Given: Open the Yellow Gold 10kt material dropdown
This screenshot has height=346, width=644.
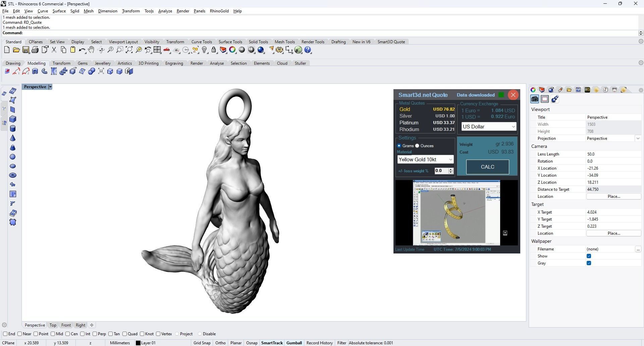Looking at the screenshot, I should pos(425,160).
